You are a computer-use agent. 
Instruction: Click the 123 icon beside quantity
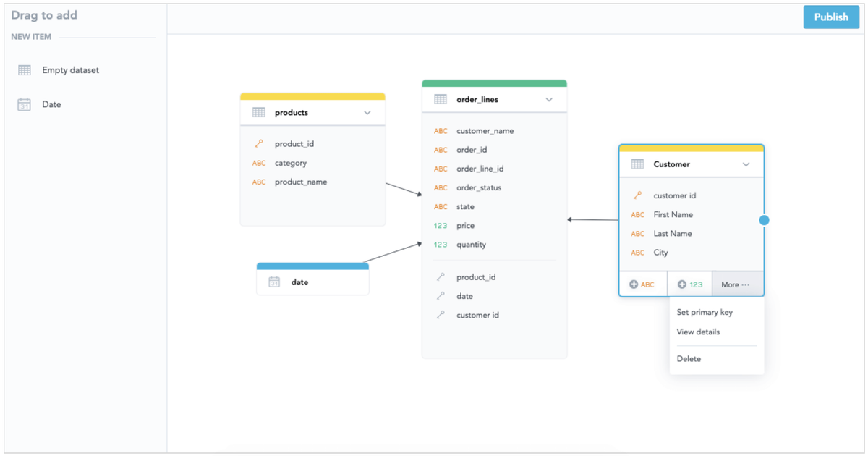click(441, 244)
